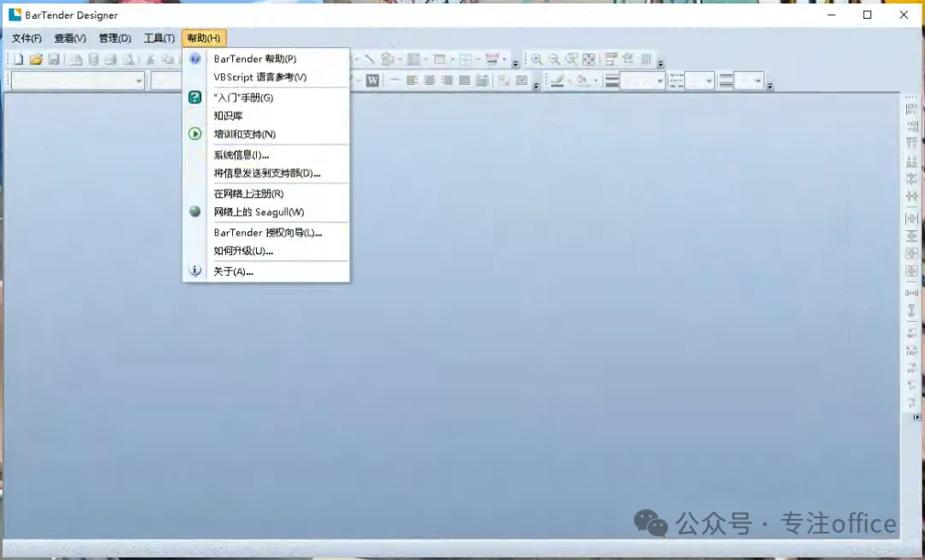Click the Zoom to fit window icon
Image resolution: width=925 pixels, height=560 pixels.
pos(588,59)
